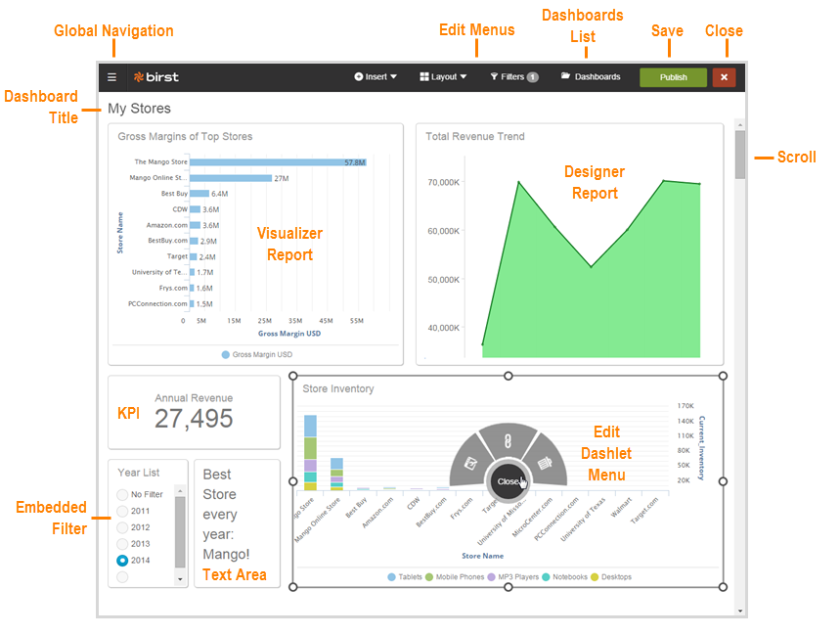
Task: Click the Gross Margin USD legend item
Action: coord(256,354)
